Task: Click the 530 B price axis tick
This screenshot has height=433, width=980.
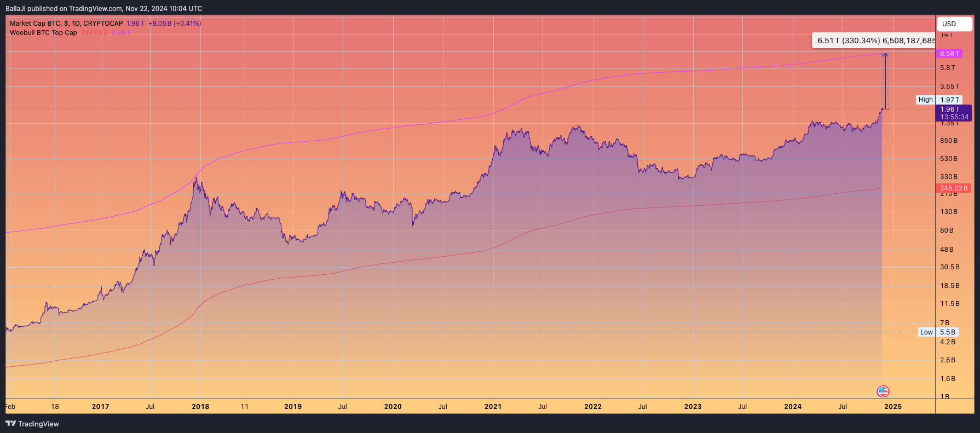Action: point(949,159)
